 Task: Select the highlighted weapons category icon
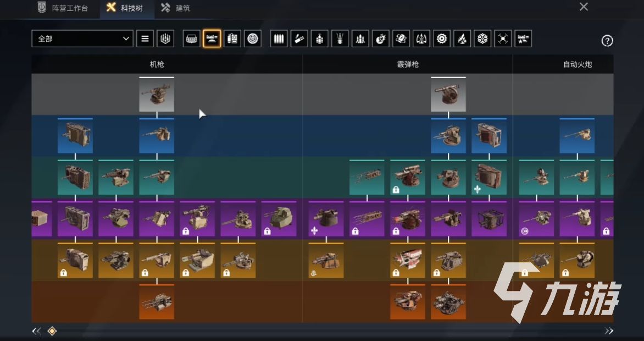coord(212,38)
